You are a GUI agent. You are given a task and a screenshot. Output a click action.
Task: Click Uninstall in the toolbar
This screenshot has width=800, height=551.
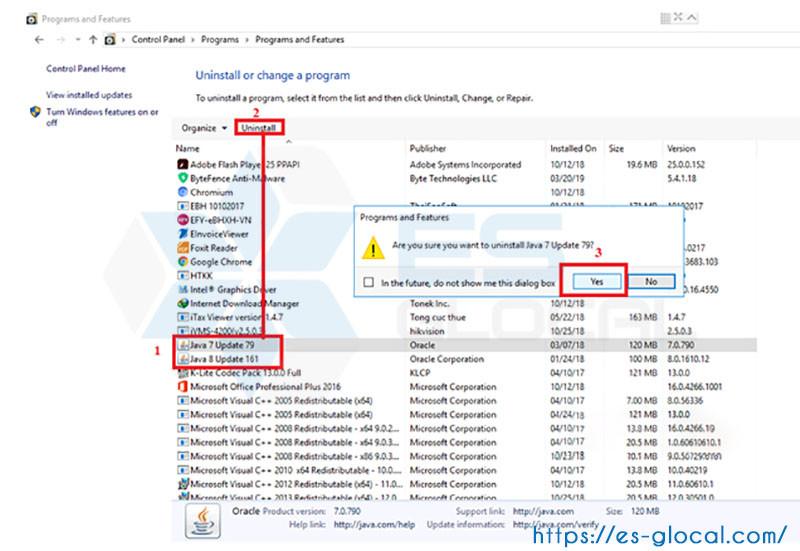tap(259, 128)
